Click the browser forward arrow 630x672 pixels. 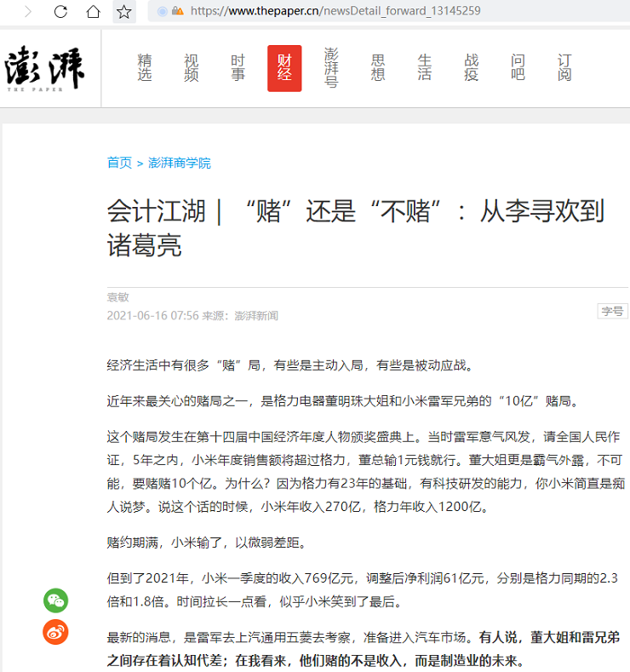(x=27, y=12)
